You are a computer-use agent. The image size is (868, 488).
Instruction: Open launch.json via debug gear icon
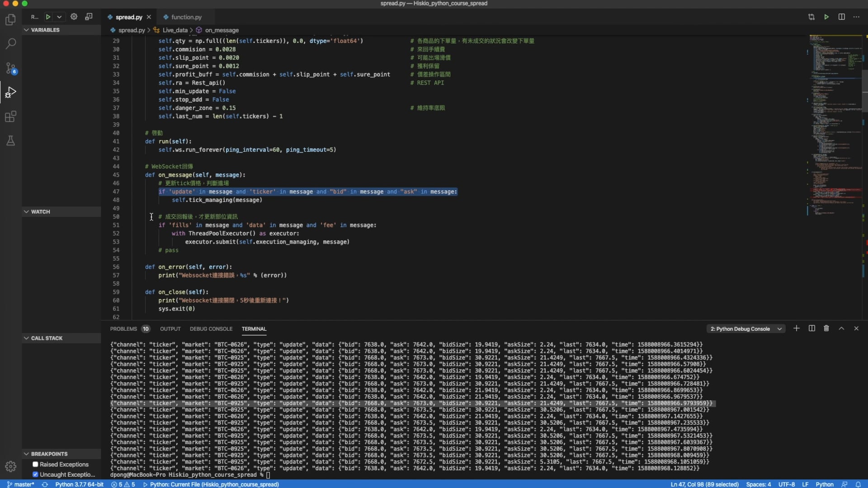(74, 17)
